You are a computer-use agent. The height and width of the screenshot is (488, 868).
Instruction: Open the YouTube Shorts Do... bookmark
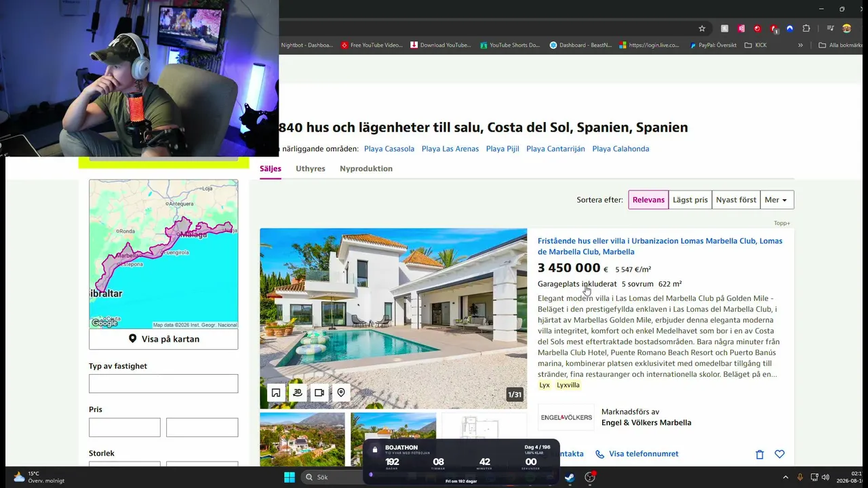(510, 45)
